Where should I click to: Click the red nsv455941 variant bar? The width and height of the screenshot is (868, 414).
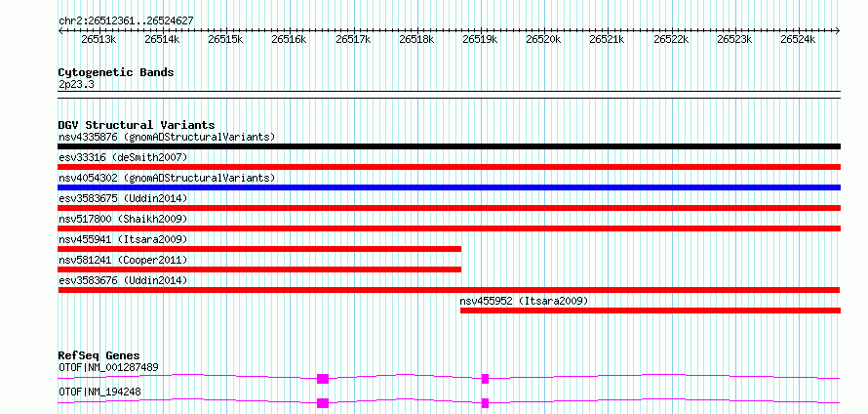(259, 249)
